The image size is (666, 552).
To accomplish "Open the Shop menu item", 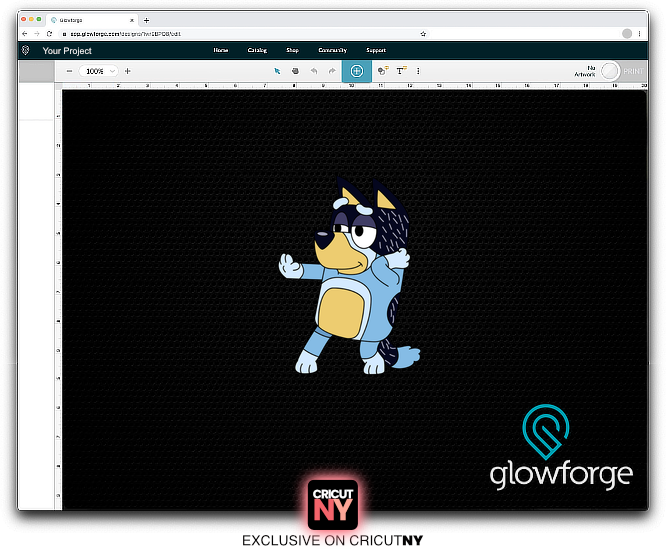I will click(x=293, y=50).
